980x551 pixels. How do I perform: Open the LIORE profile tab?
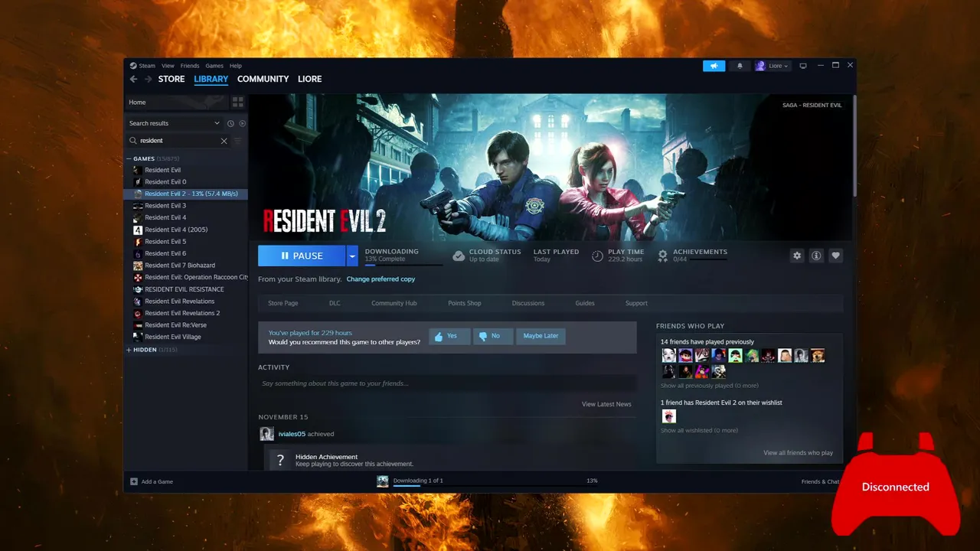309,79
